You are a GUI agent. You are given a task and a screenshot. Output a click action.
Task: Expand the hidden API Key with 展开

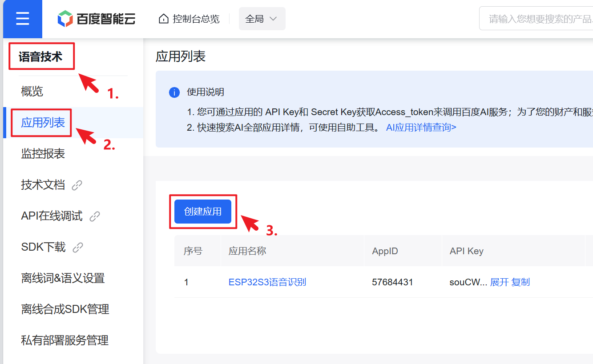coord(499,282)
